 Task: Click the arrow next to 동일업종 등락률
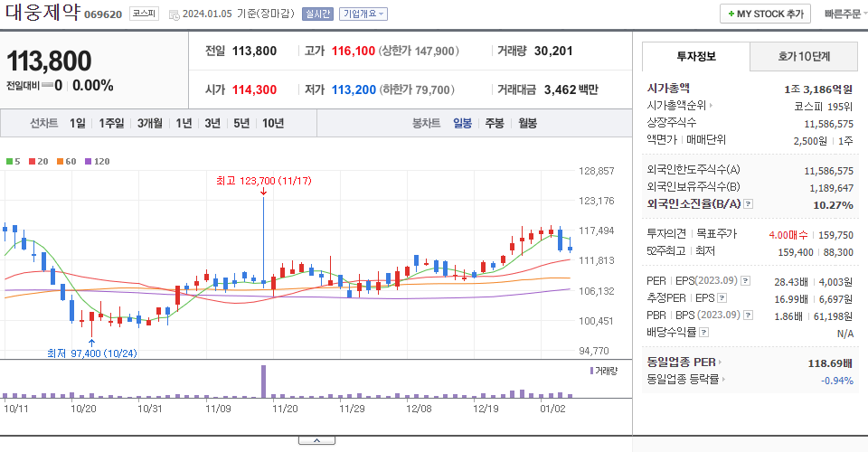(723, 380)
